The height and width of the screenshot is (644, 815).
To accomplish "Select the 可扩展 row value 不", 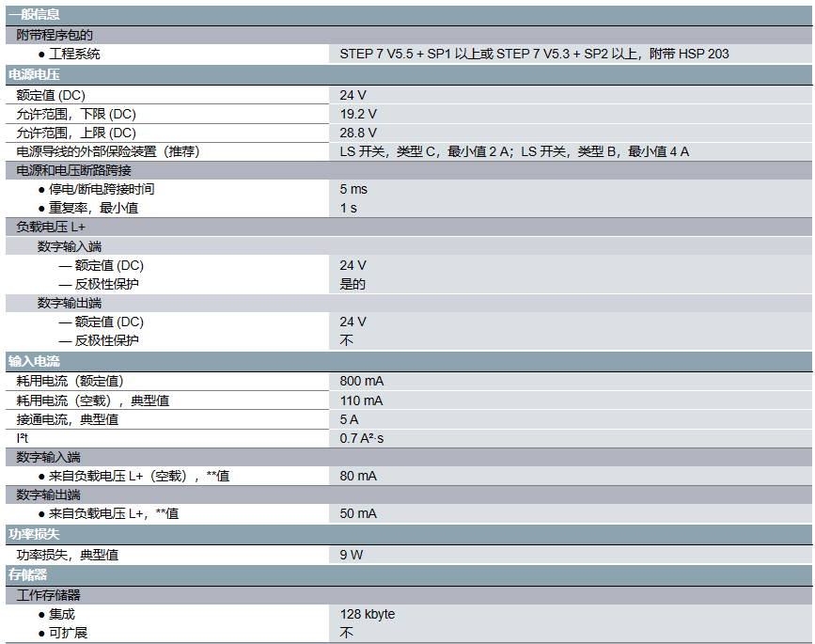I will click(348, 633).
